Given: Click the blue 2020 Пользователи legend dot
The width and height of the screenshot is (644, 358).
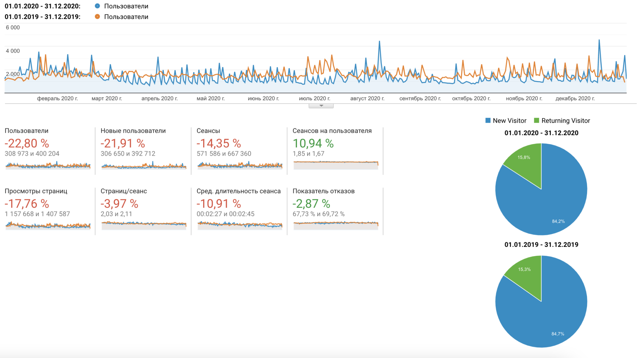Looking at the screenshot, I should (x=97, y=6).
